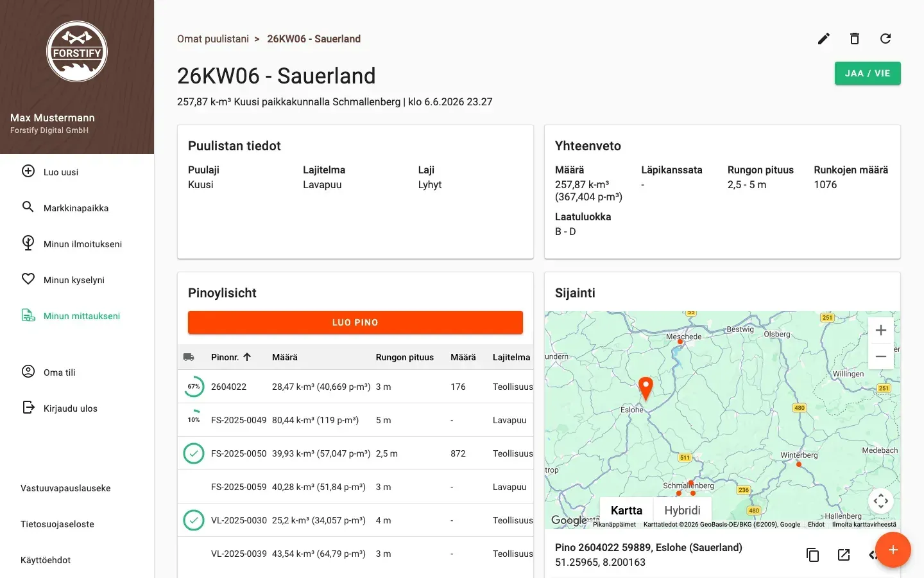
Task: Open Markkinapaikka in the sidebar
Action: click(77, 208)
